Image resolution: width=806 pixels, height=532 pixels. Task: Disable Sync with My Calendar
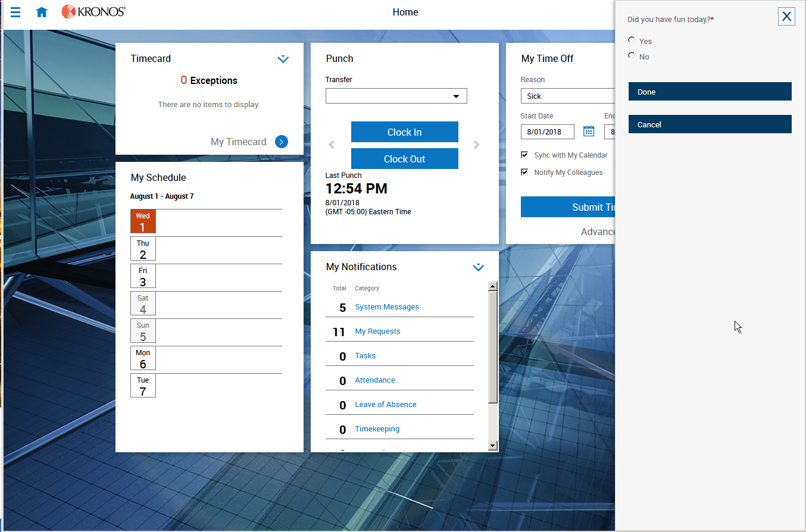(524, 154)
